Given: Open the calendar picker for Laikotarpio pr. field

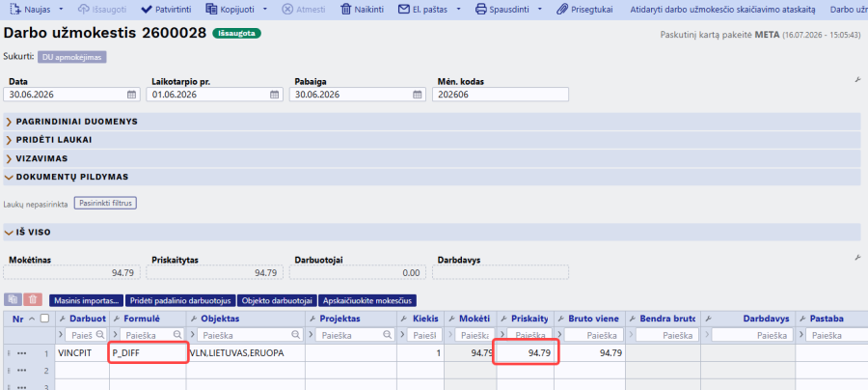Looking at the screenshot, I should tap(275, 95).
